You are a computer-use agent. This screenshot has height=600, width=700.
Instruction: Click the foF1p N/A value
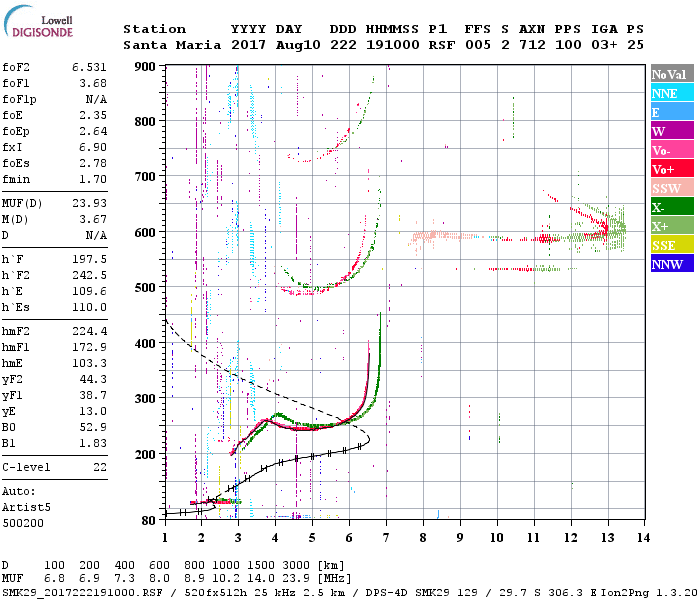96,99
